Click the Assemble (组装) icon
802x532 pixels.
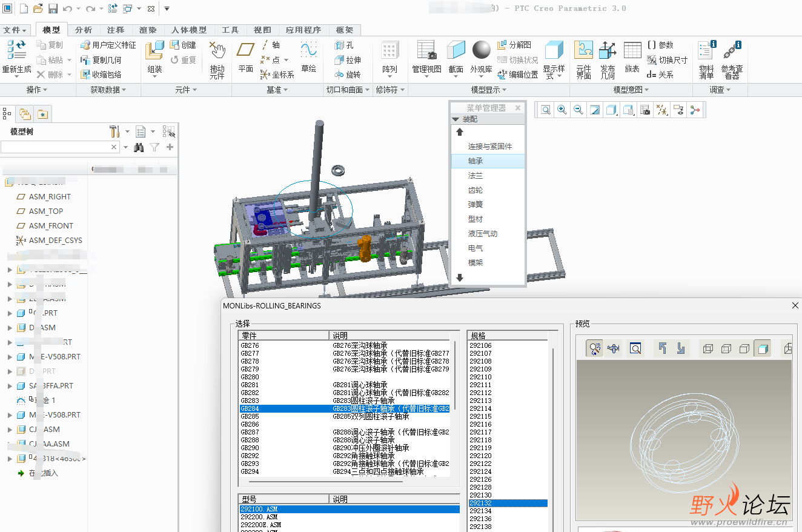click(155, 51)
